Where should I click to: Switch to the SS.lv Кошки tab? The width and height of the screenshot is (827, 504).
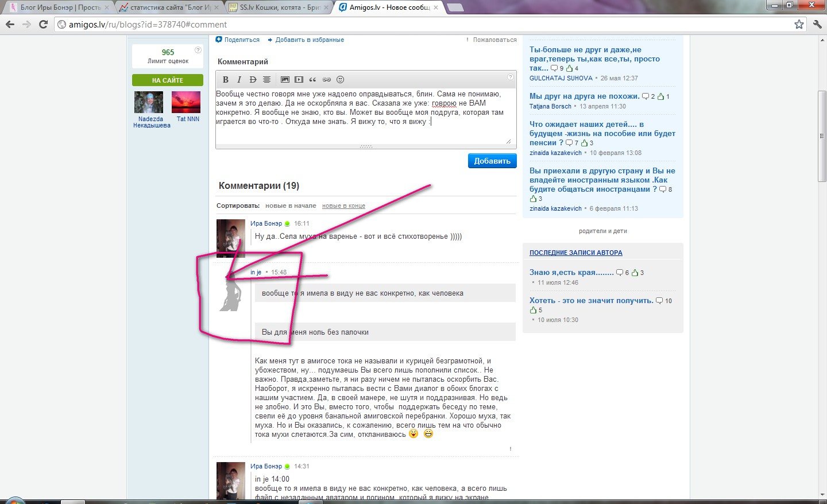coord(279,7)
